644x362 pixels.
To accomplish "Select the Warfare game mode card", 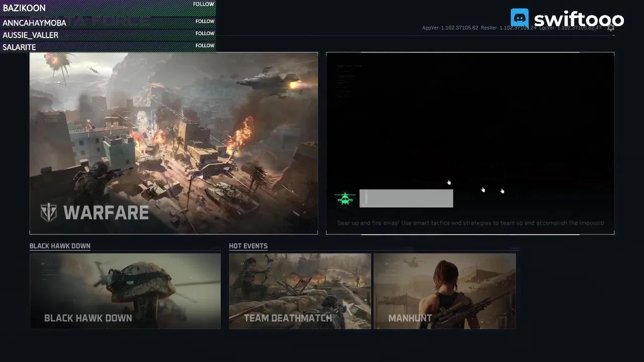I will (x=174, y=143).
